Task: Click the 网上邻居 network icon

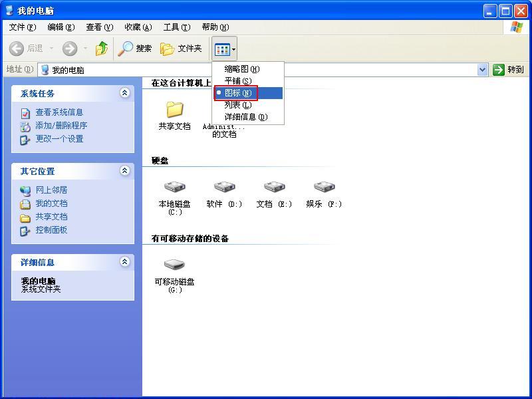Action: 25,191
